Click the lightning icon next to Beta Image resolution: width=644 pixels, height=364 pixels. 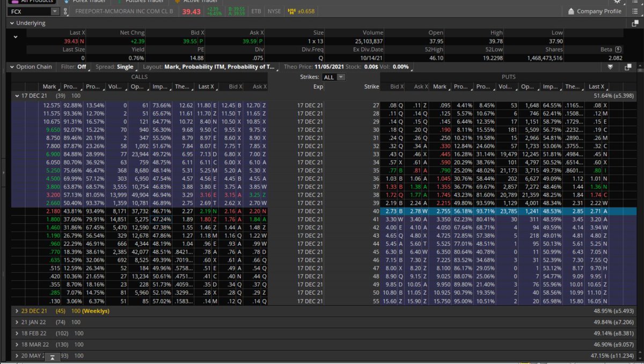click(618, 49)
